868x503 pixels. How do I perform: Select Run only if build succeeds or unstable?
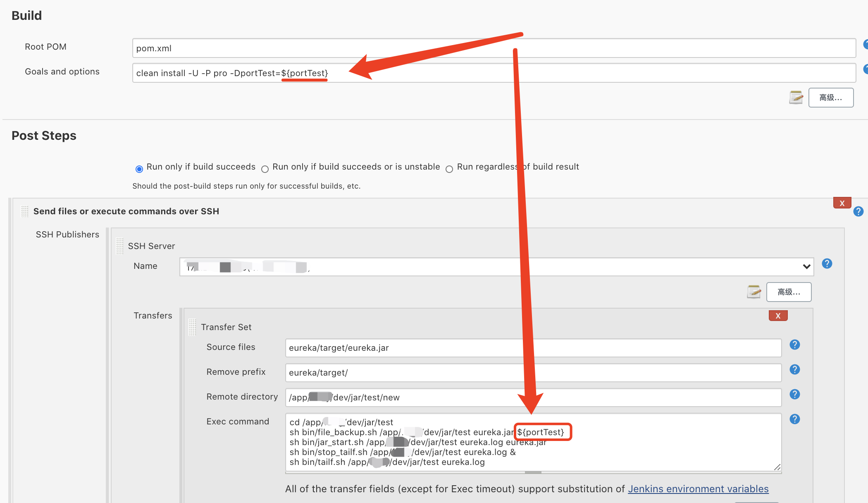265,169
